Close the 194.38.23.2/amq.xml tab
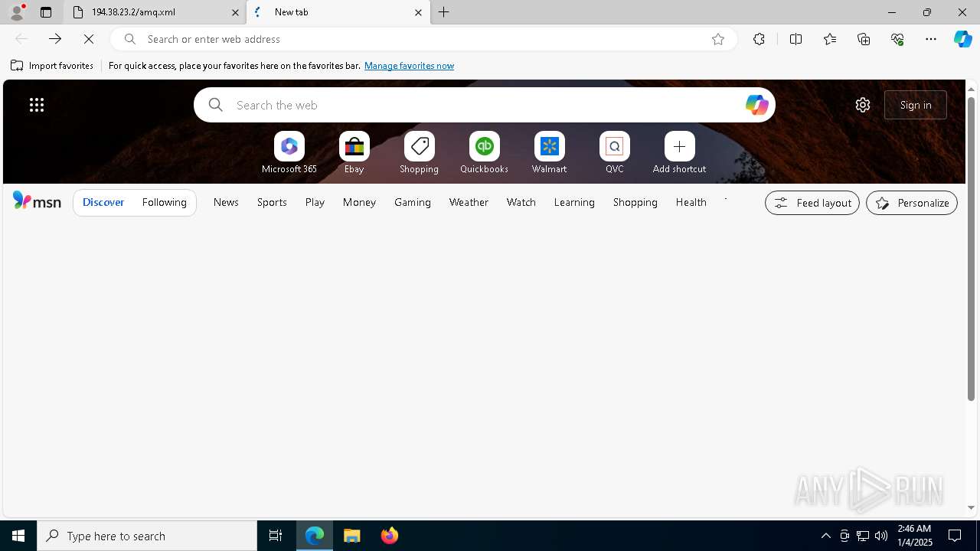This screenshot has width=980, height=551. (x=236, y=12)
